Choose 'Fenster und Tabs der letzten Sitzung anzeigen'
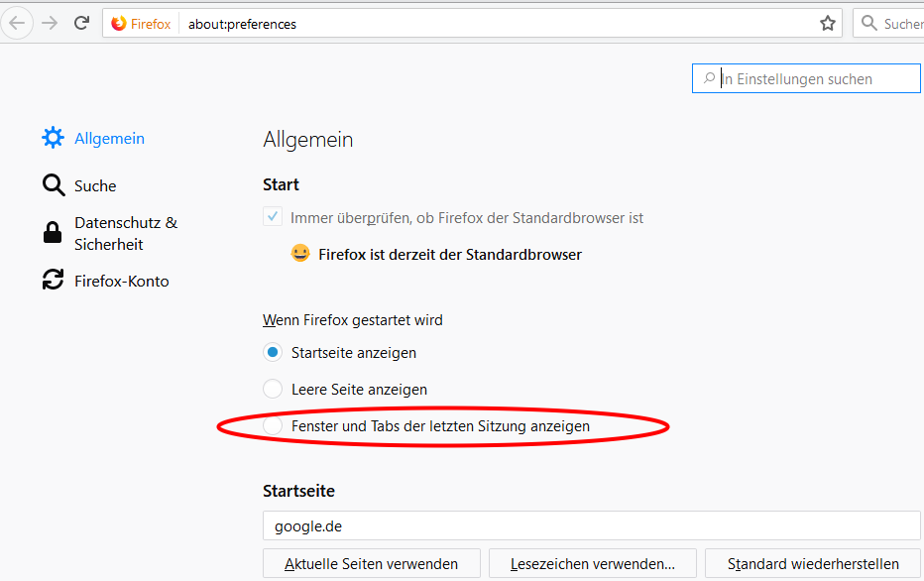 coord(273,425)
